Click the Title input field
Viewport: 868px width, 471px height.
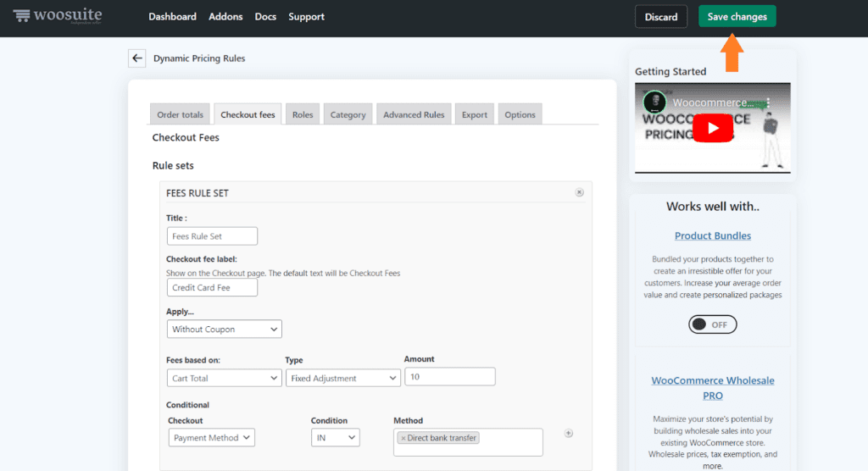click(212, 236)
